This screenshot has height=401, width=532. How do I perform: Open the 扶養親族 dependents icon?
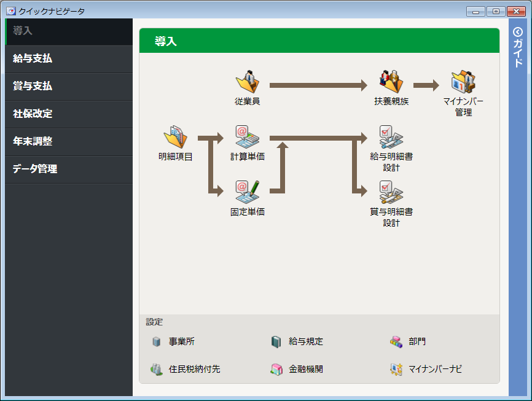pyautogui.click(x=391, y=82)
